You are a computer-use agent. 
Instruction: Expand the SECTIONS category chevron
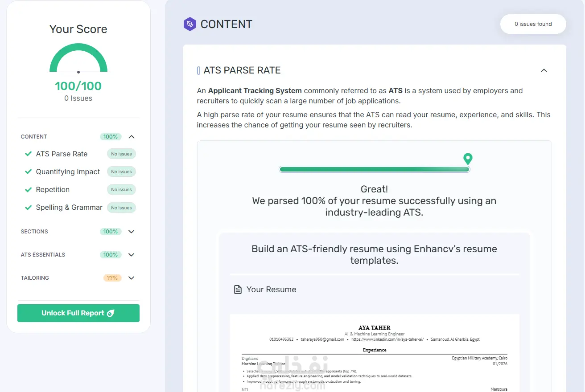coord(132,232)
